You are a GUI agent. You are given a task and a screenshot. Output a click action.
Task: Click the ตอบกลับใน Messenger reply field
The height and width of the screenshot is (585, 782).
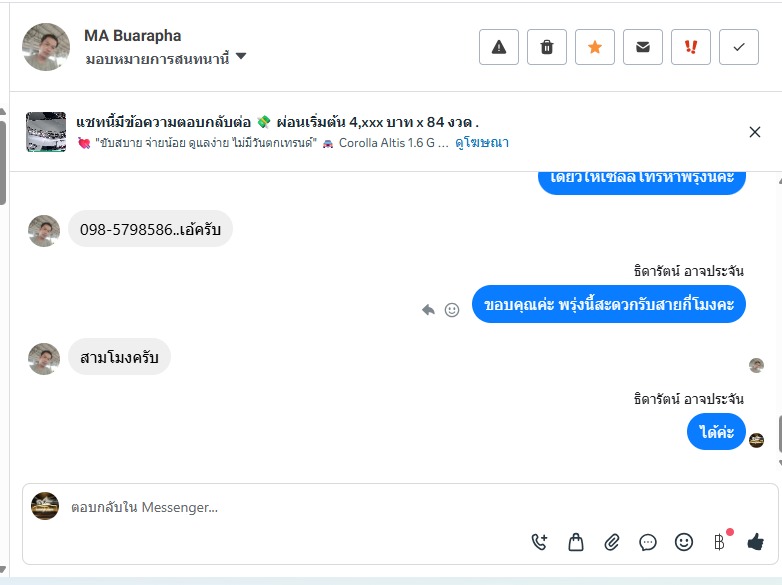click(300, 507)
